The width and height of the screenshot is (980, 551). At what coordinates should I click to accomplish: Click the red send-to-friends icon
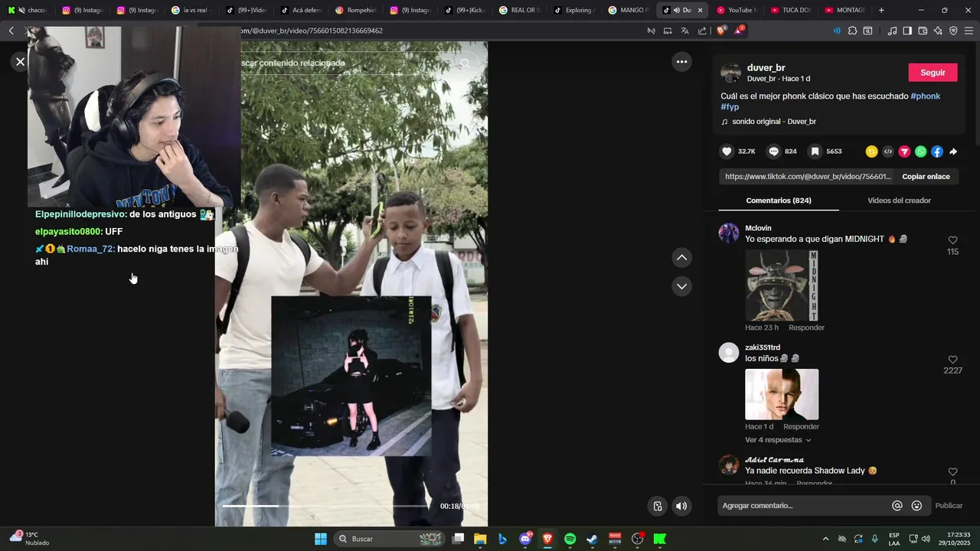904,152
